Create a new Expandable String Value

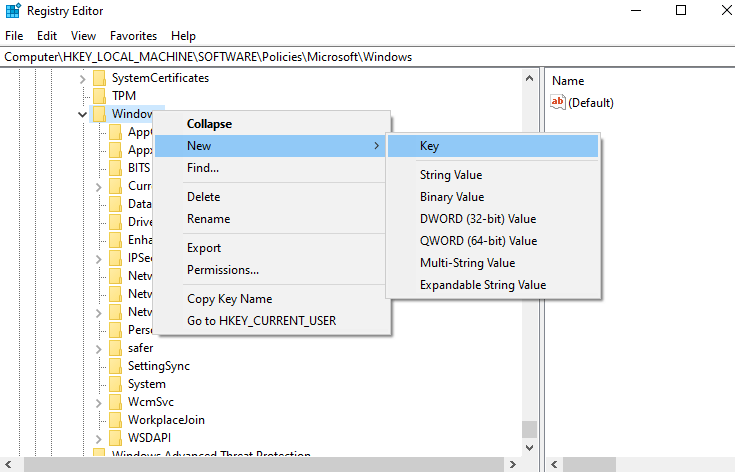(493, 285)
